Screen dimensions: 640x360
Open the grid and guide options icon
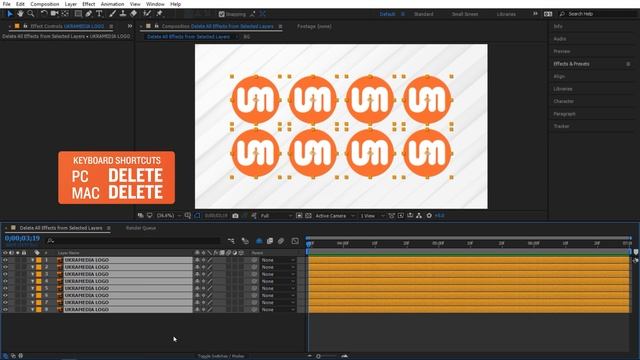point(187,216)
